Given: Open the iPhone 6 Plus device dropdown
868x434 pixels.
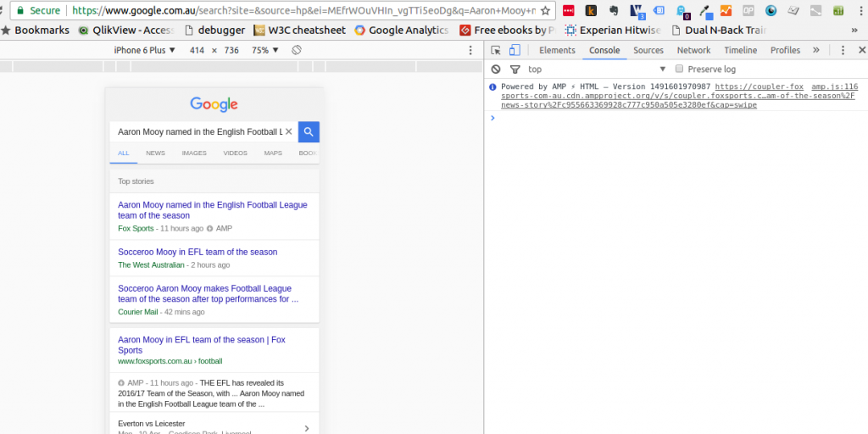Looking at the screenshot, I should (144, 50).
